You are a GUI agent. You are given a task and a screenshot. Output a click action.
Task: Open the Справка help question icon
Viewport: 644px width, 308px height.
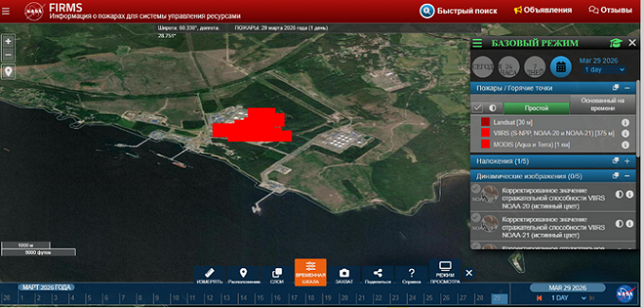(412, 275)
